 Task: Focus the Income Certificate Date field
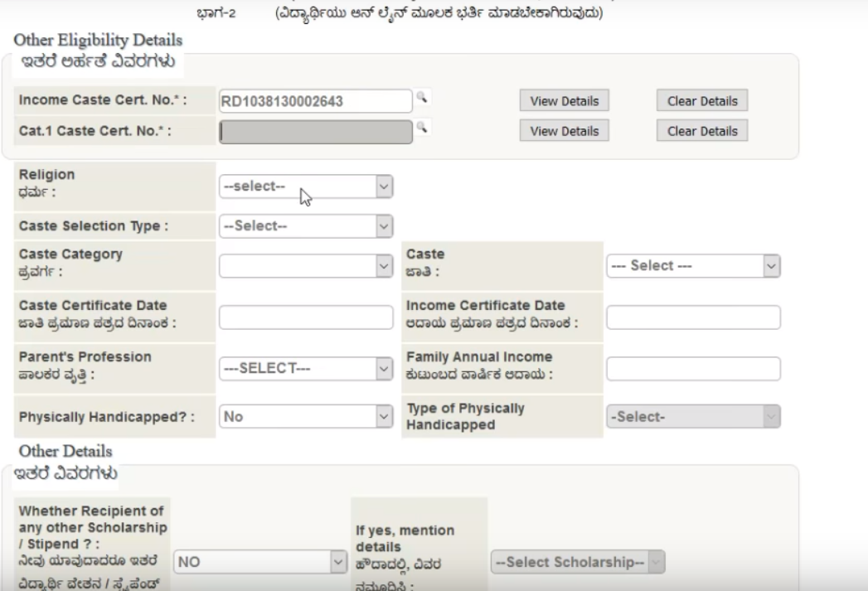(x=693, y=317)
